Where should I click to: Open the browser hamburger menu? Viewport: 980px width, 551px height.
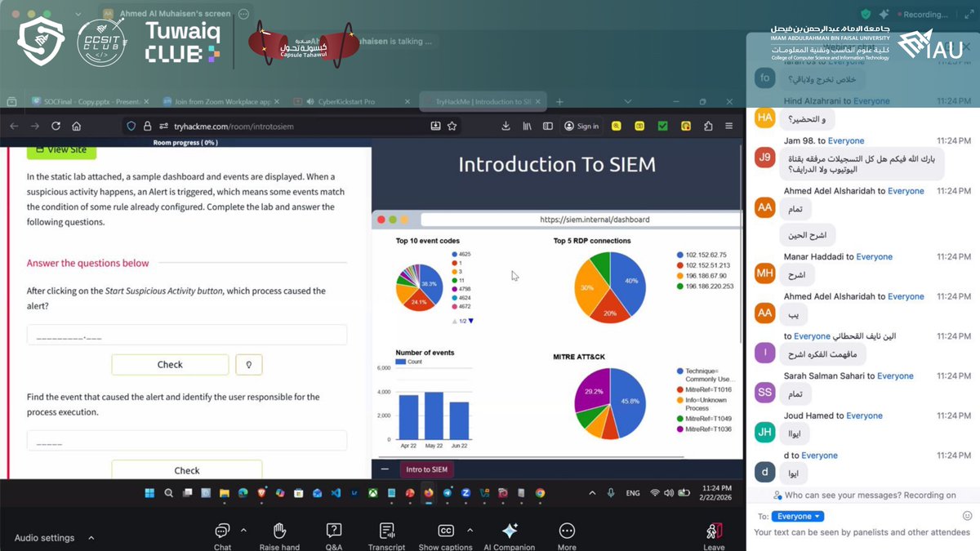(729, 126)
